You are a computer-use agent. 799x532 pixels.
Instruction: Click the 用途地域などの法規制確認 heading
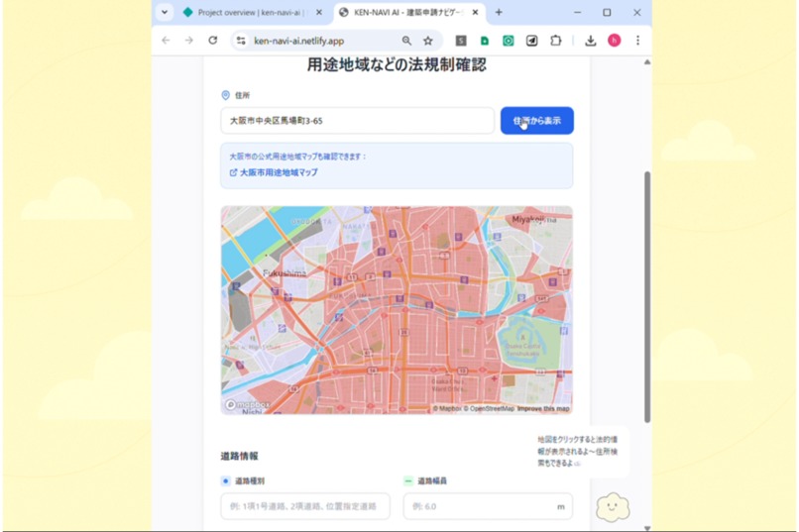click(397, 64)
